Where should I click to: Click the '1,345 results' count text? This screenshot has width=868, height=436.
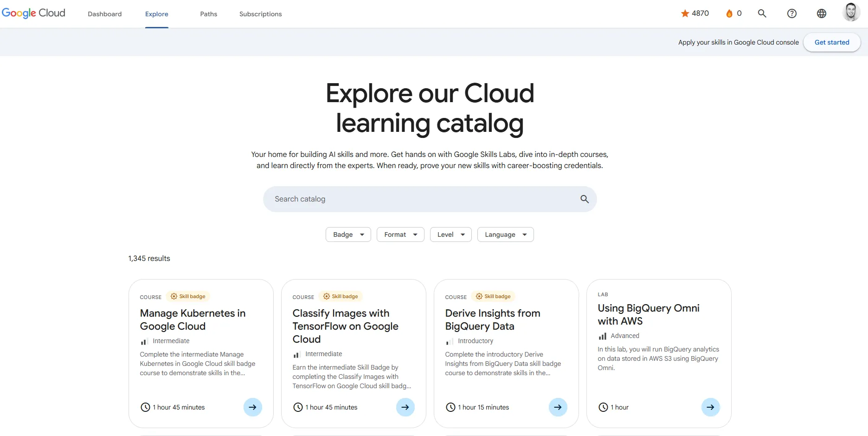click(149, 258)
